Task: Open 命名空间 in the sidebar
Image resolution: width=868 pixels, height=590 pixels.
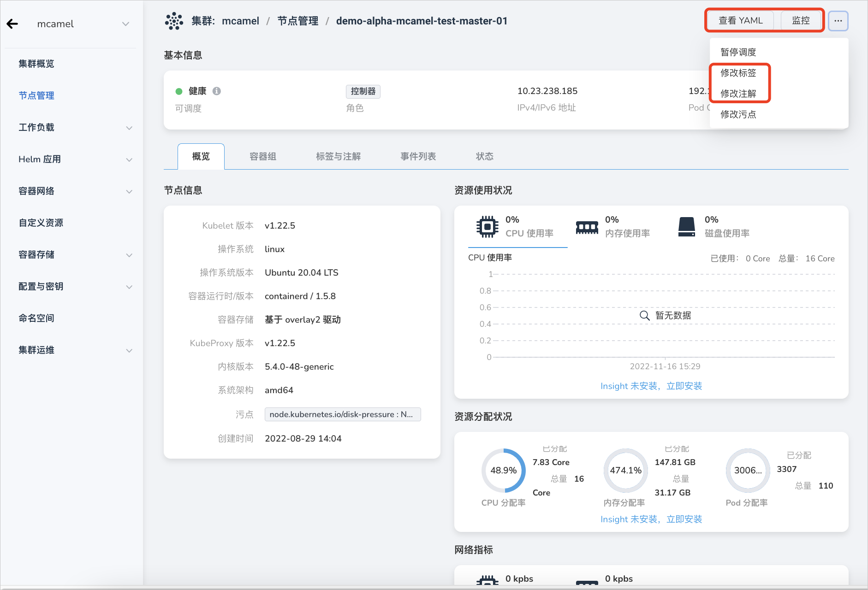Action: tap(36, 318)
